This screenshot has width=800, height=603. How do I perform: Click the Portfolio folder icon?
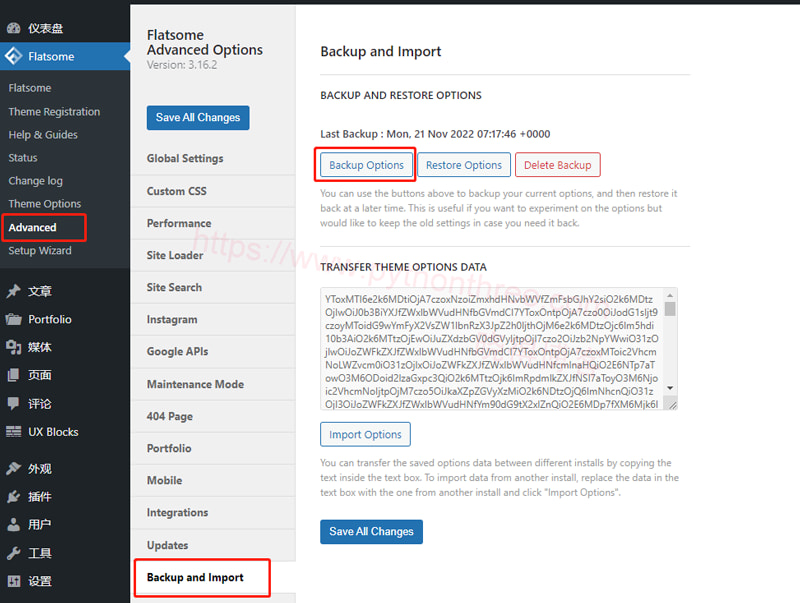pos(14,319)
